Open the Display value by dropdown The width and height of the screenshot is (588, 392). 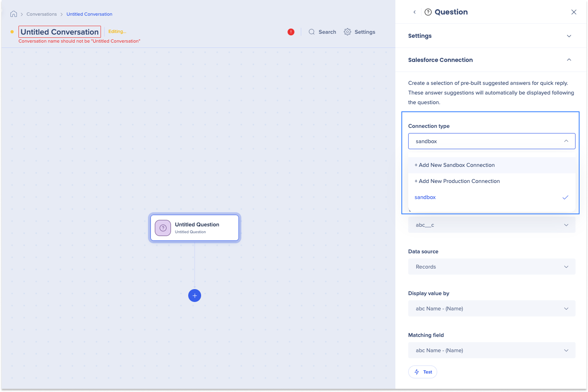click(491, 309)
